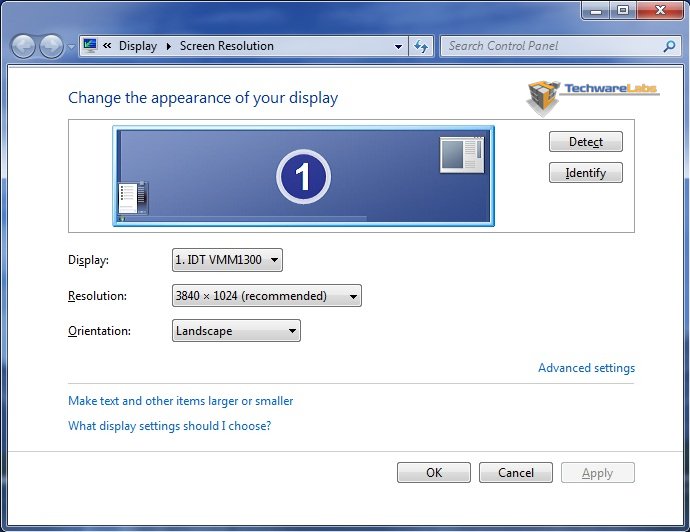
Task: Click the Identify button
Action: tap(586, 172)
